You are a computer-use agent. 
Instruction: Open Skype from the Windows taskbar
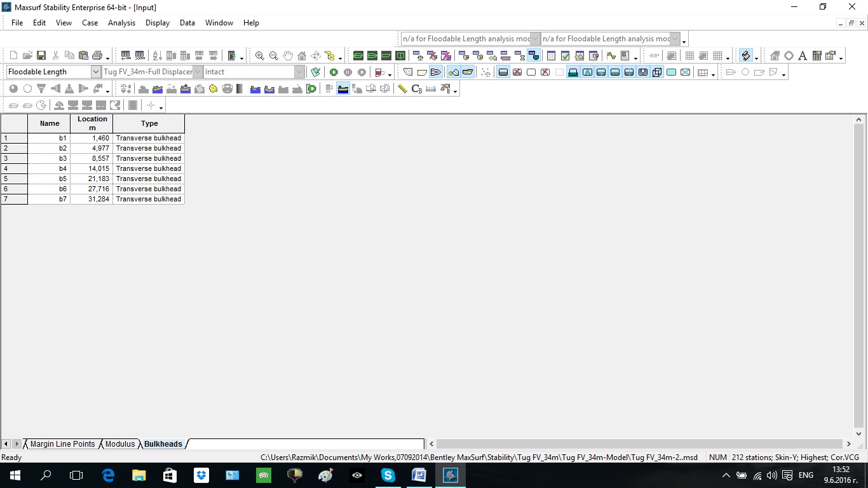(388, 475)
